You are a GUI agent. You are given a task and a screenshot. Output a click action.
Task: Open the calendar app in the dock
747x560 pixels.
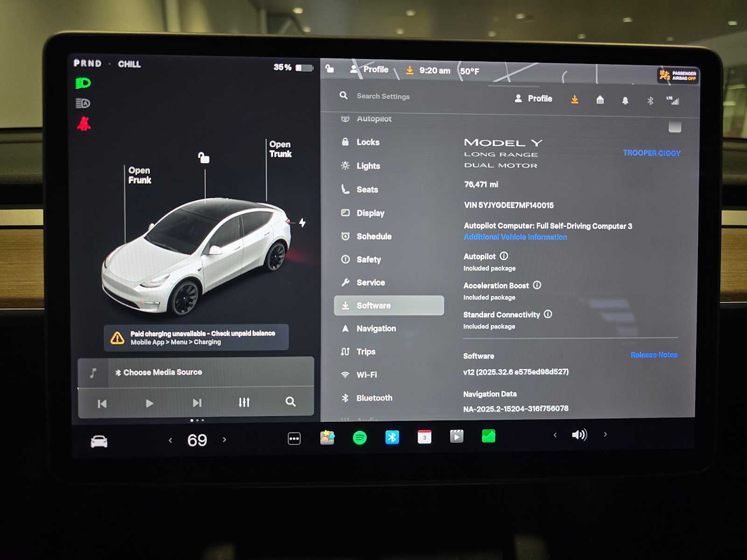coord(424,438)
